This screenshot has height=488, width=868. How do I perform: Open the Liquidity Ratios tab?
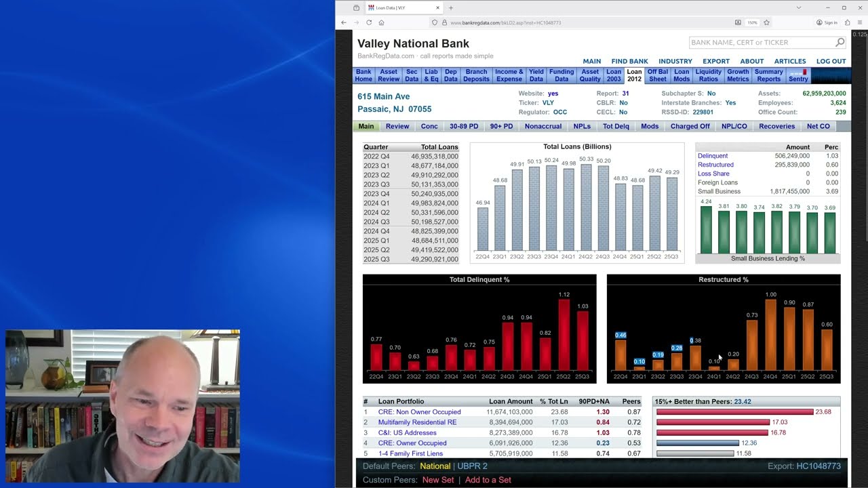(x=709, y=75)
